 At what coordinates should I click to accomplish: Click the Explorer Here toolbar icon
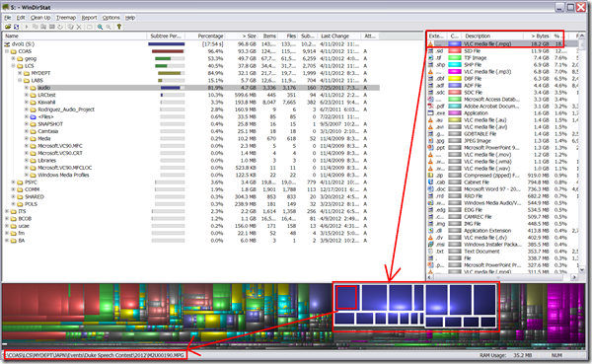click(43, 27)
